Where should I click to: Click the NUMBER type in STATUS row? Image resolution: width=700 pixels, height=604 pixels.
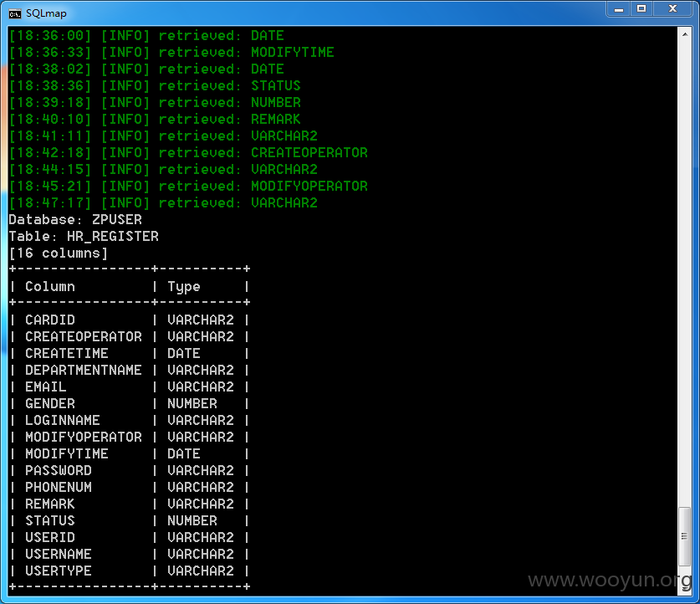tap(192, 521)
